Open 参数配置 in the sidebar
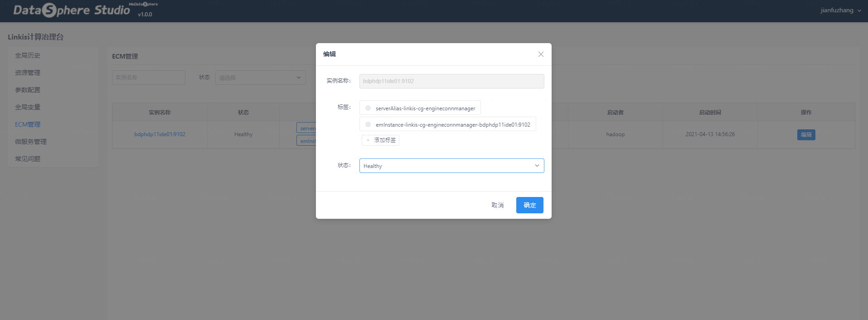Screen dimensions: 868x320 (28, 90)
